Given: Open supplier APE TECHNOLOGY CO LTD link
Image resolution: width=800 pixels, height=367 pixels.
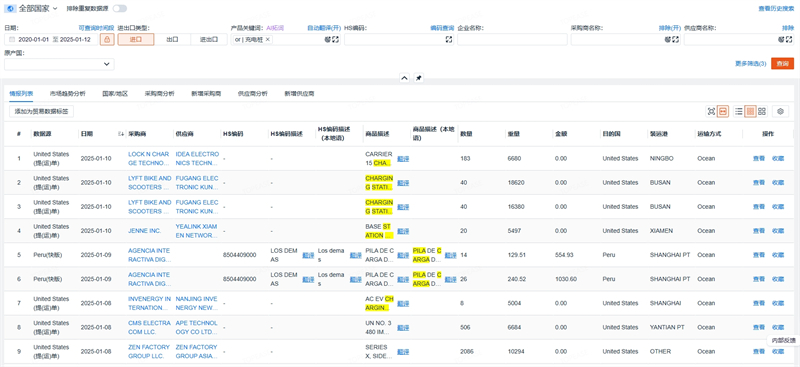Looking at the screenshot, I should pyautogui.click(x=197, y=327).
